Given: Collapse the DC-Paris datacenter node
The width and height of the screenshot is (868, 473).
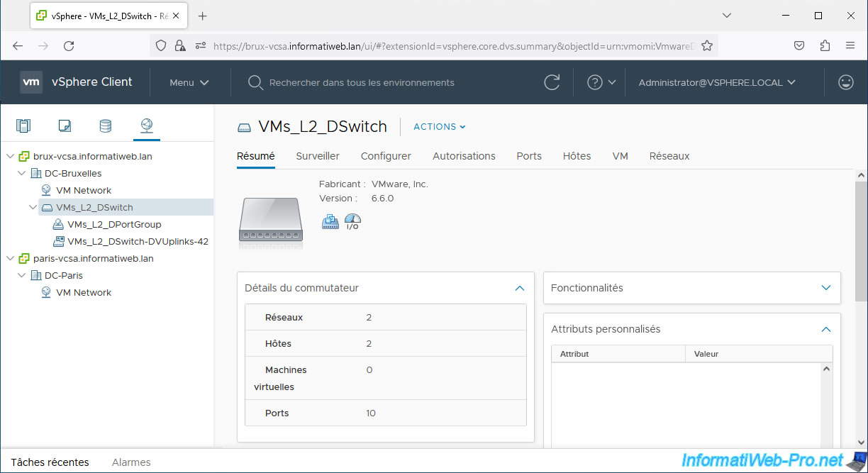Looking at the screenshot, I should pos(22,275).
